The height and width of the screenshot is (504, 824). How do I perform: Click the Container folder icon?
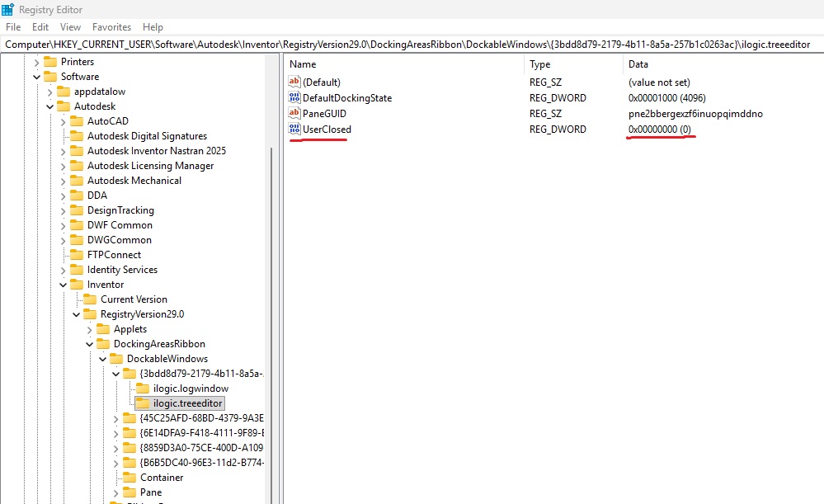pyautogui.click(x=129, y=478)
